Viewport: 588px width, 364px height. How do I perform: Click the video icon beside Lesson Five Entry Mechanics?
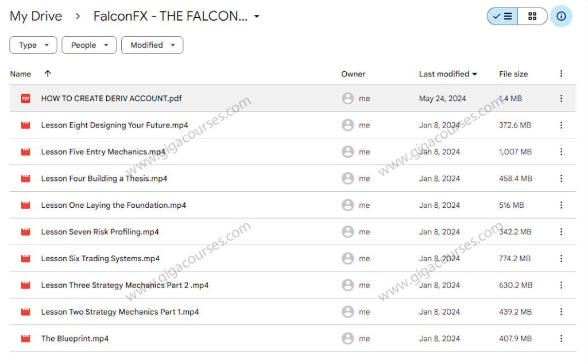(25, 152)
